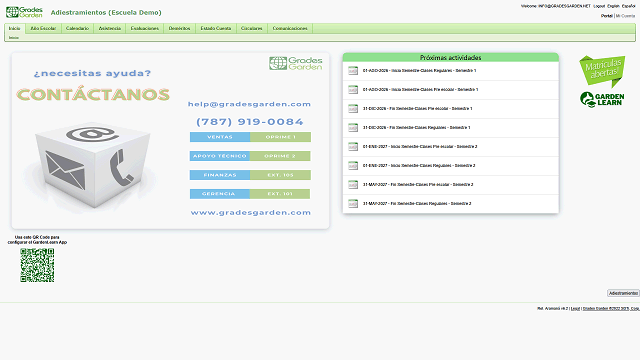This screenshot has height=360, width=640.
Task: Select 31-MAY Fin Semestre Pre-escolar text
Action: [418, 184]
